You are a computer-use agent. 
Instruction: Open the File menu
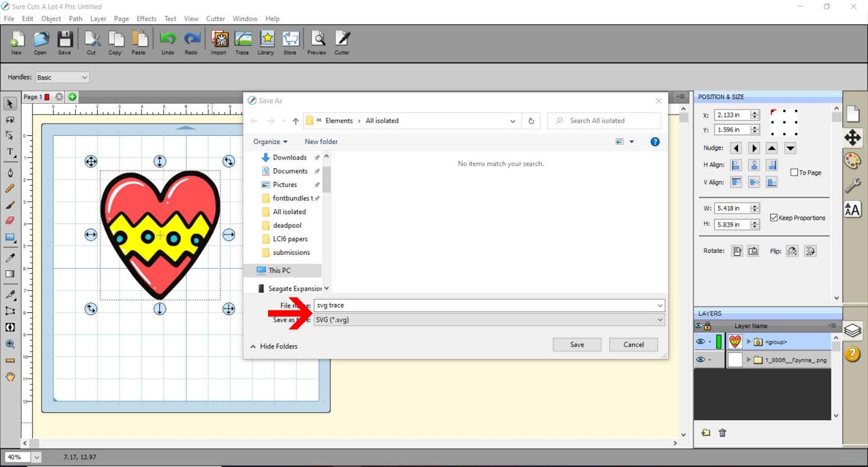pyautogui.click(x=9, y=18)
